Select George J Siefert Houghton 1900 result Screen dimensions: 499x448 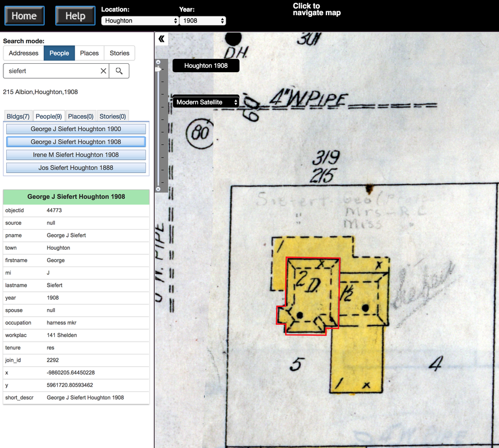(76, 129)
